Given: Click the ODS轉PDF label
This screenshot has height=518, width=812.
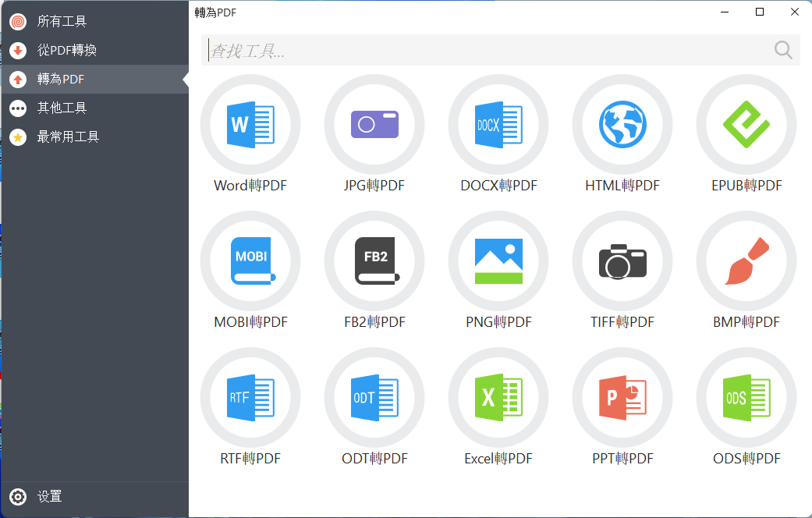Looking at the screenshot, I should coord(746,459).
